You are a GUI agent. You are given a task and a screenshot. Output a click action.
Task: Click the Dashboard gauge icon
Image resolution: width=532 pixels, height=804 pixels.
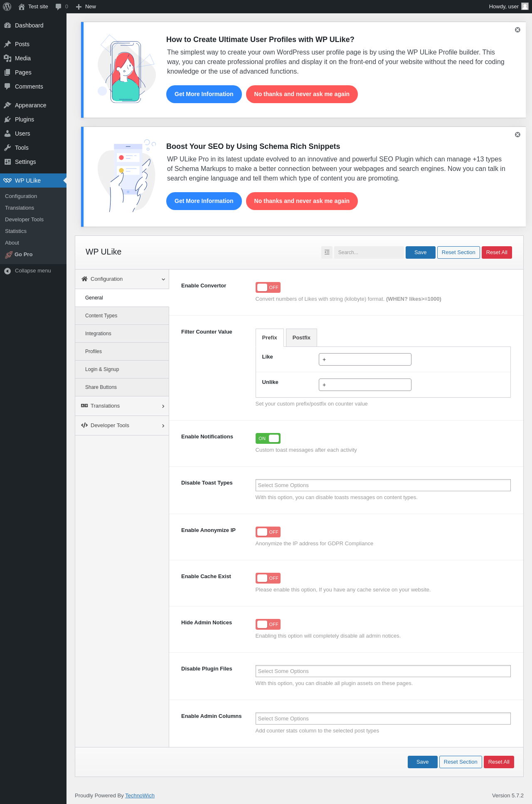[x=7, y=25]
